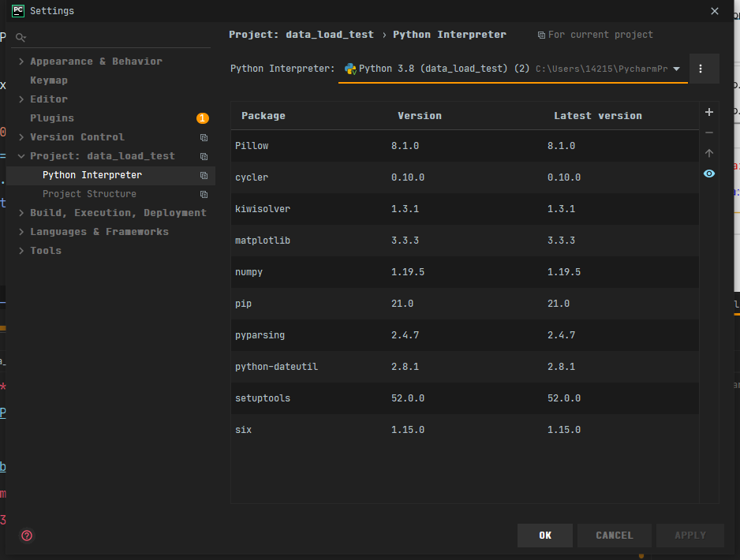Click the PyCharm logo in title bar
The width and height of the screenshot is (740, 560).
18,11
